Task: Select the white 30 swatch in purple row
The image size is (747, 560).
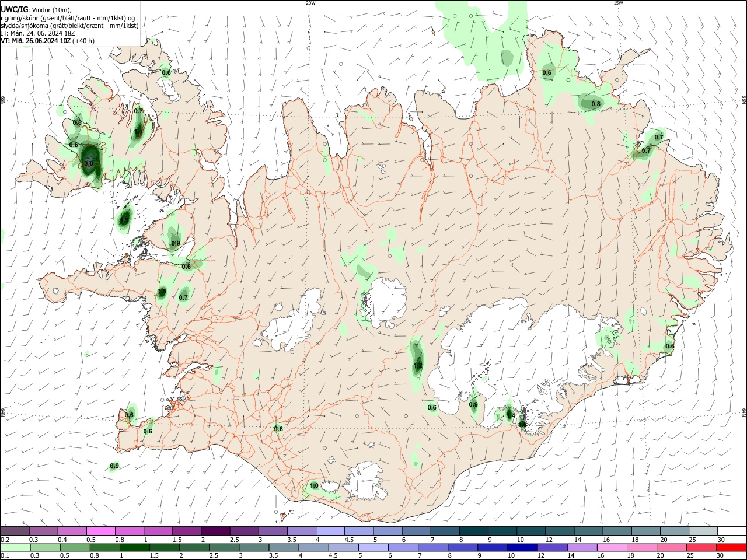Action: click(x=731, y=531)
